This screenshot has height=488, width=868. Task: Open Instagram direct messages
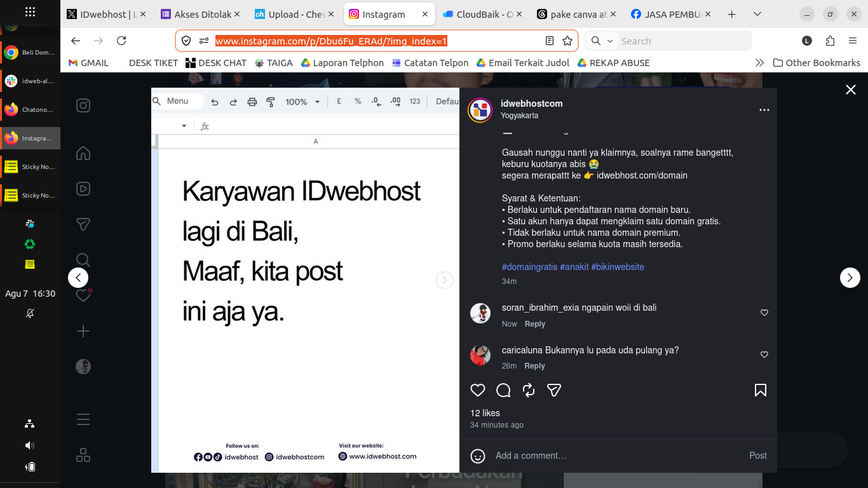click(x=83, y=224)
